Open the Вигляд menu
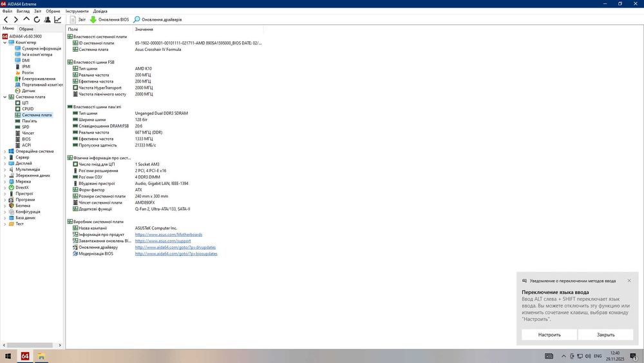Image resolution: width=644 pixels, height=363 pixels. [23, 11]
